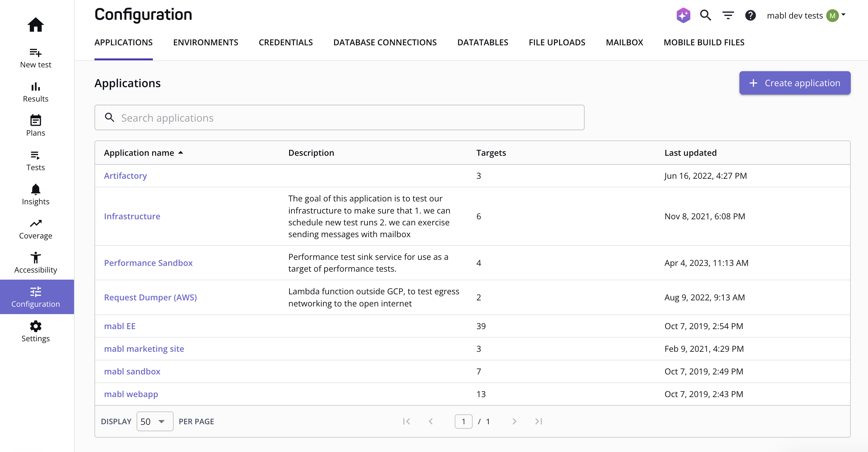The width and height of the screenshot is (868, 452).
Task: Click the filter icon near the search icon
Action: pos(728,15)
